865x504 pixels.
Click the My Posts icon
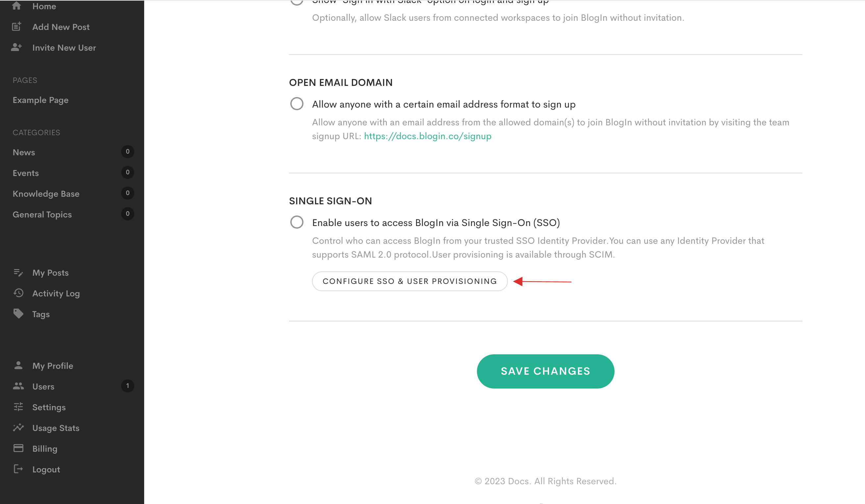coord(19,273)
